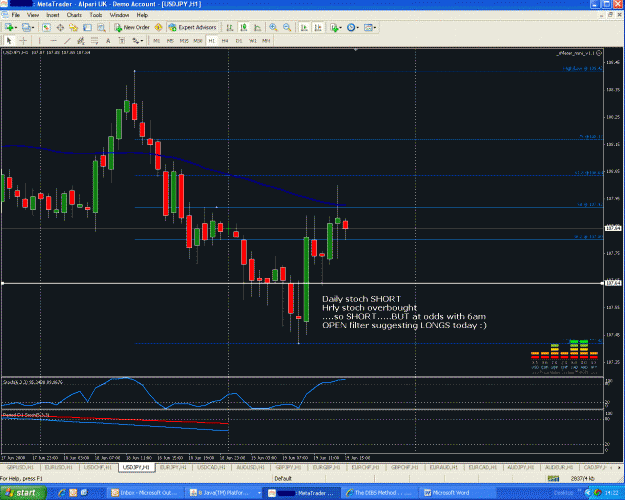Click the New Order button
This screenshot has height=500, width=625.
tap(132, 27)
